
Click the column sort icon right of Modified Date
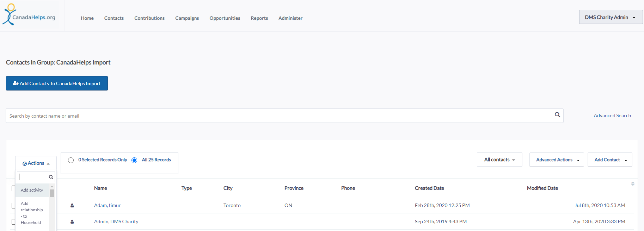tap(633, 183)
